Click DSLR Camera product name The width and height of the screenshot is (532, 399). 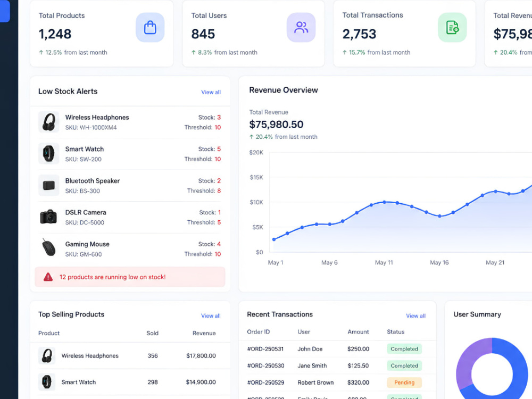point(86,212)
